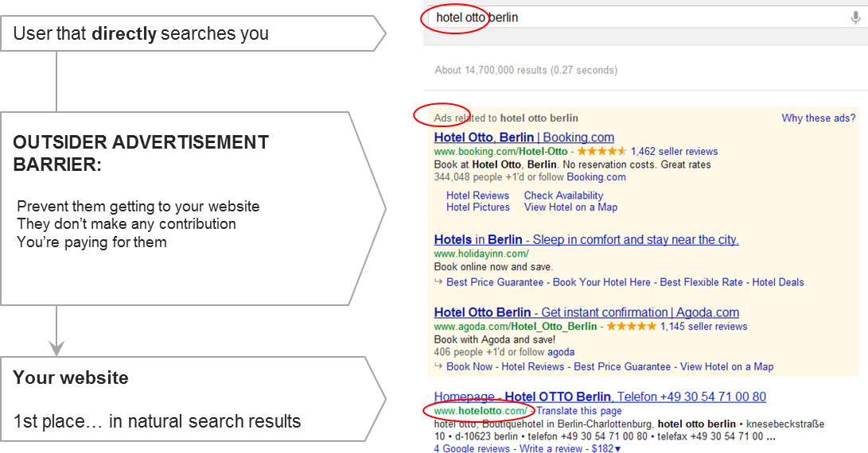Click the 'Prevent them getting to your website' line
Image resolution: width=868 pixels, height=453 pixels.
(x=138, y=207)
